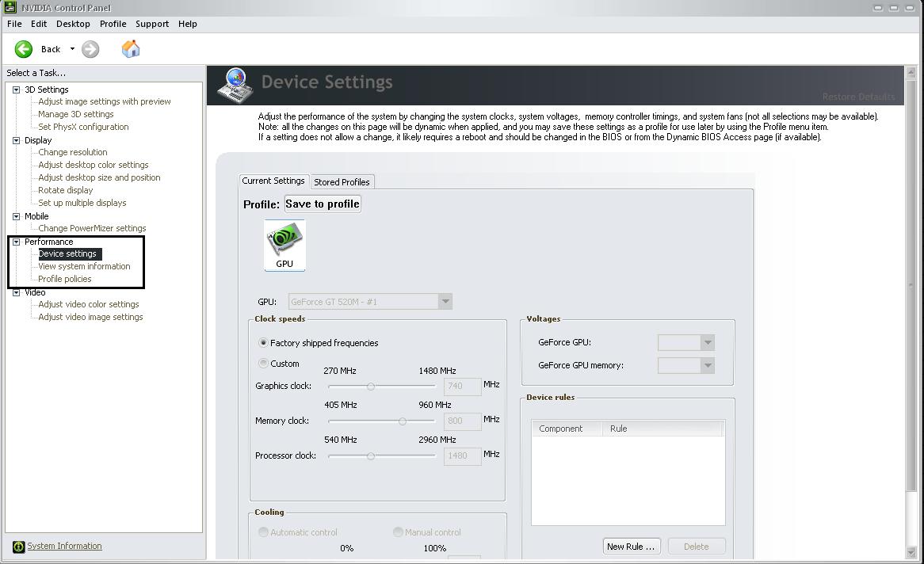Create a New Rule under Device rules

click(x=631, y=546)
